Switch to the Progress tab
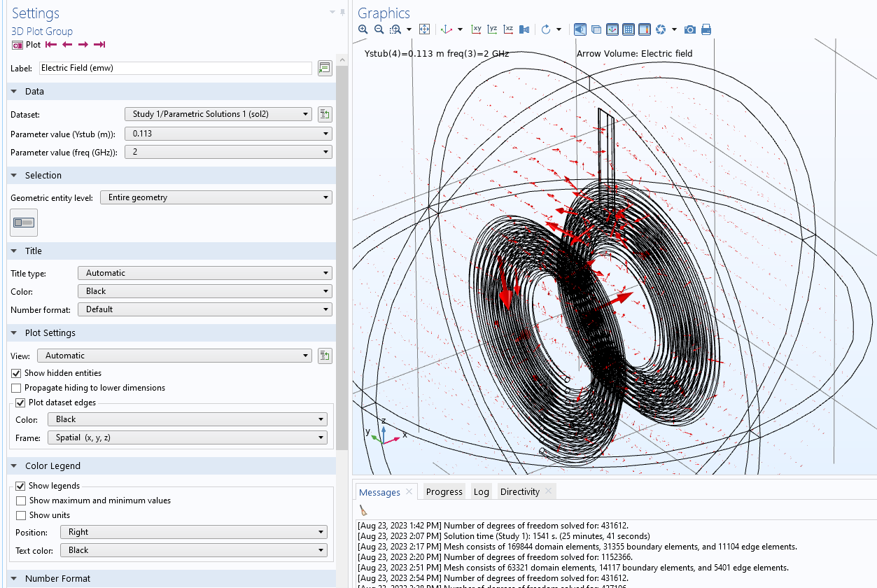 444,491
